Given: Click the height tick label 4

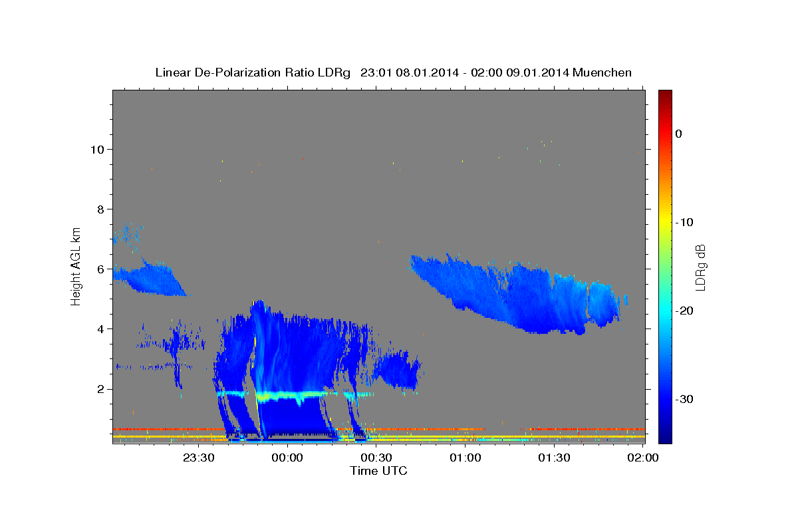Looking at the screenshot, I should (101, 329).
